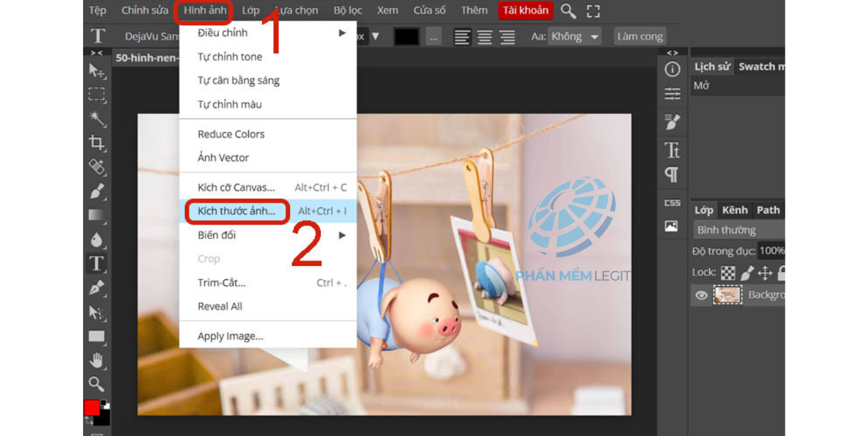The image size is (868, 436).
Task: Align text right in options bar
Action: point(507,37)
